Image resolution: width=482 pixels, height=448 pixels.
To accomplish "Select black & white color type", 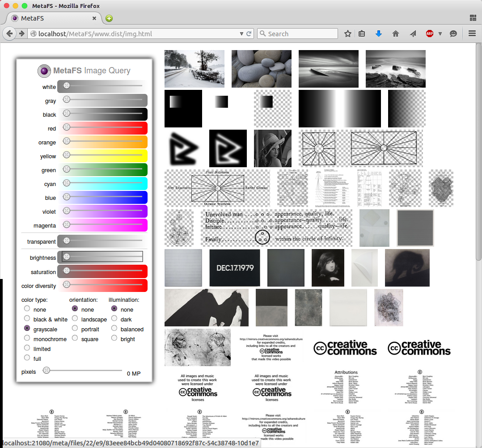I will (27, 318).
